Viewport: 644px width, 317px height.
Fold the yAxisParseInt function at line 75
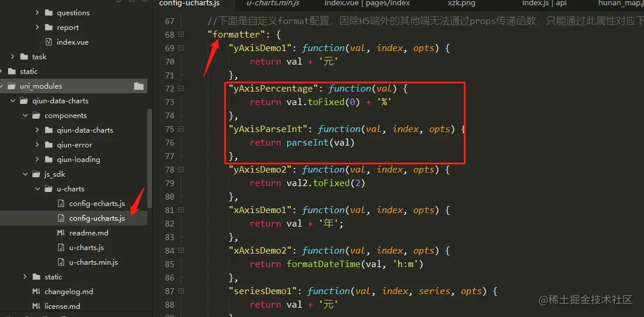coord(181,129)
